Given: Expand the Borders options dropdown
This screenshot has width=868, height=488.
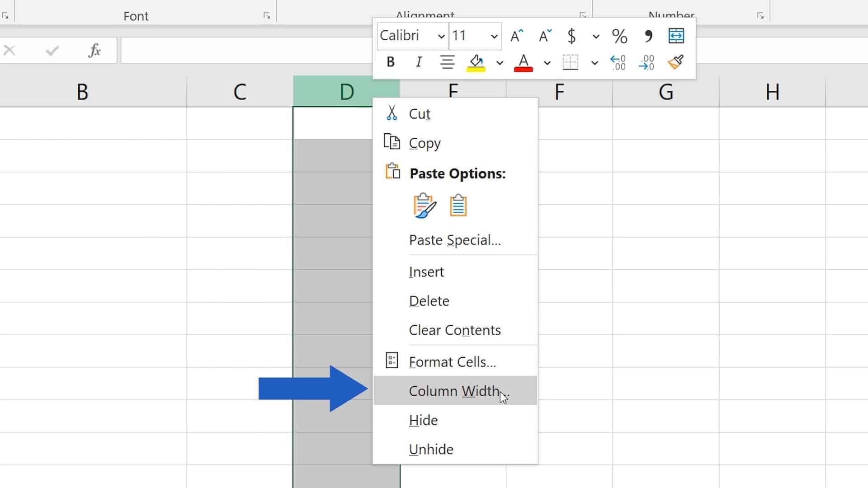Looking at the screenshot, I should coord(594,62).
